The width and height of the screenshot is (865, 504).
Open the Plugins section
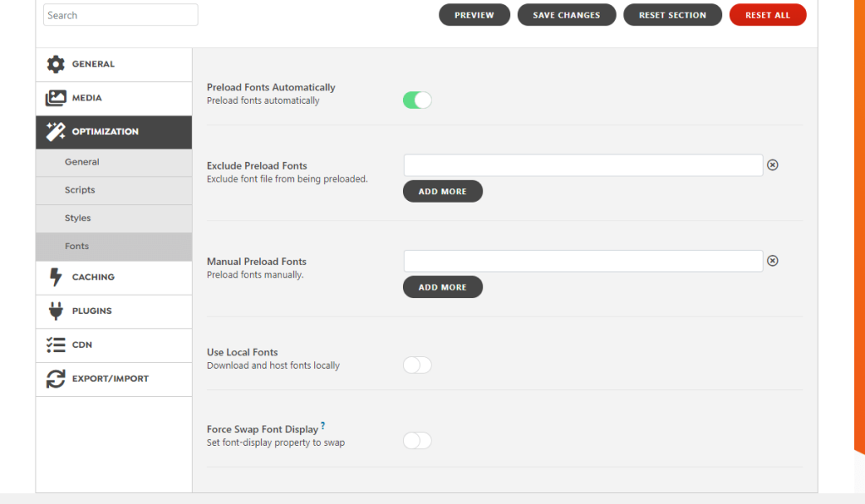[x=114, y=312]
